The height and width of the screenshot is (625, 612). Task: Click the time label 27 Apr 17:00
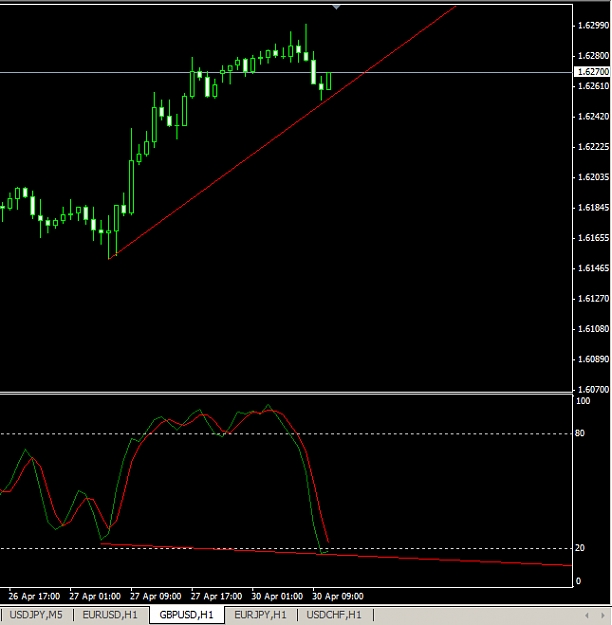[216, 596]
